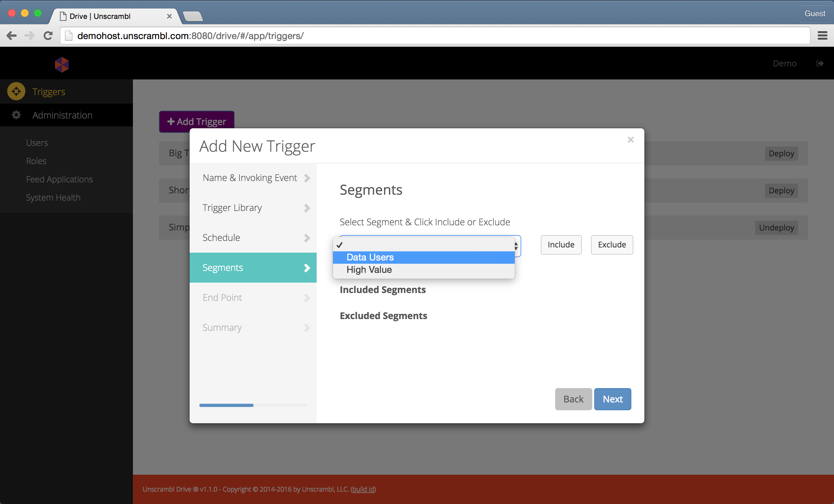Click chevron beside Schedule step
834x504 pixels.
click(x=307, y=238)
